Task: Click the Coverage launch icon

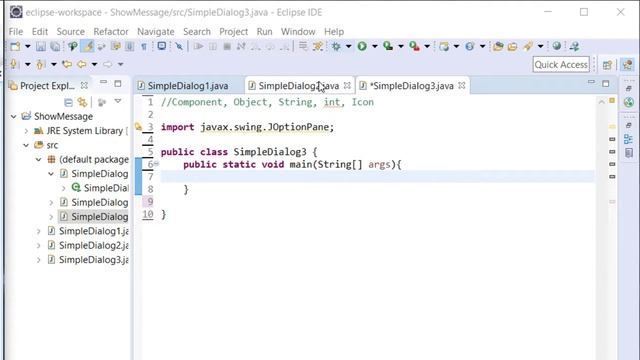Action: click(388, 46)
